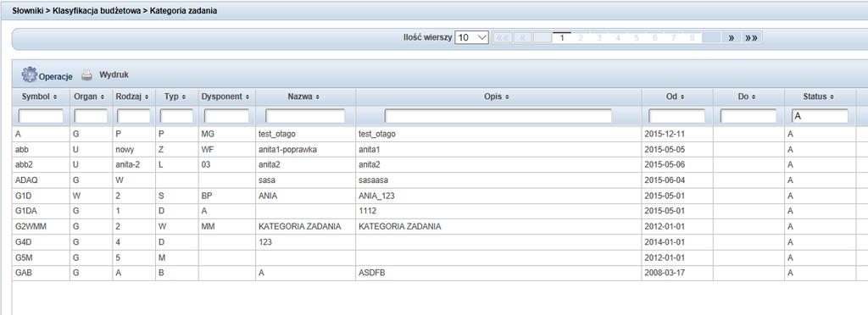The width and height of the screenshot is (868, 315).
Task: Go to the previous page arrow
Action: pyautogui.click(x=522, y=37)
